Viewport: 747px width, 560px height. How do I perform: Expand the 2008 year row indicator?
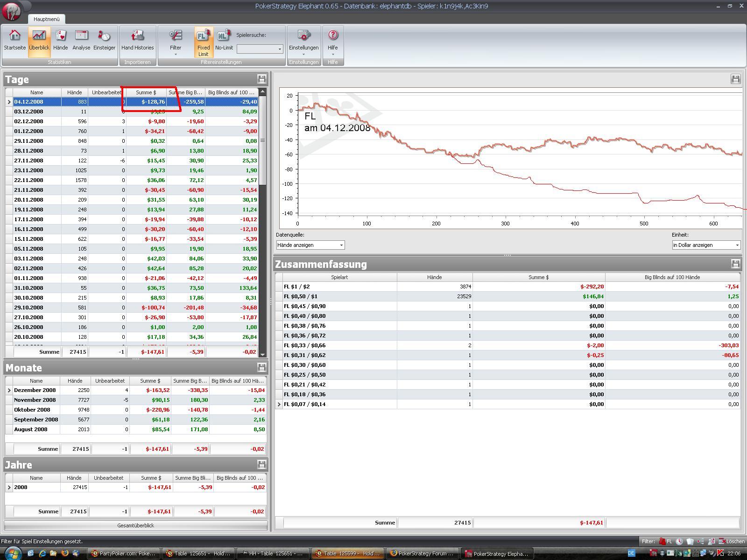(9, 487)
